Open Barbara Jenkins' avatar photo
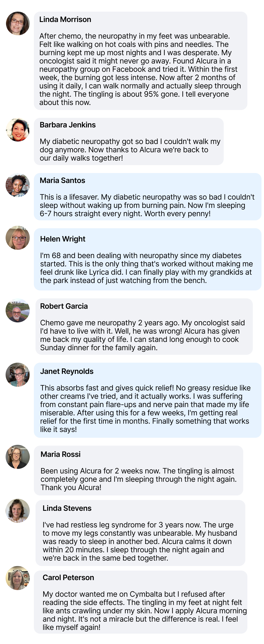Screen dimensions: 264x644 (18, 130)
